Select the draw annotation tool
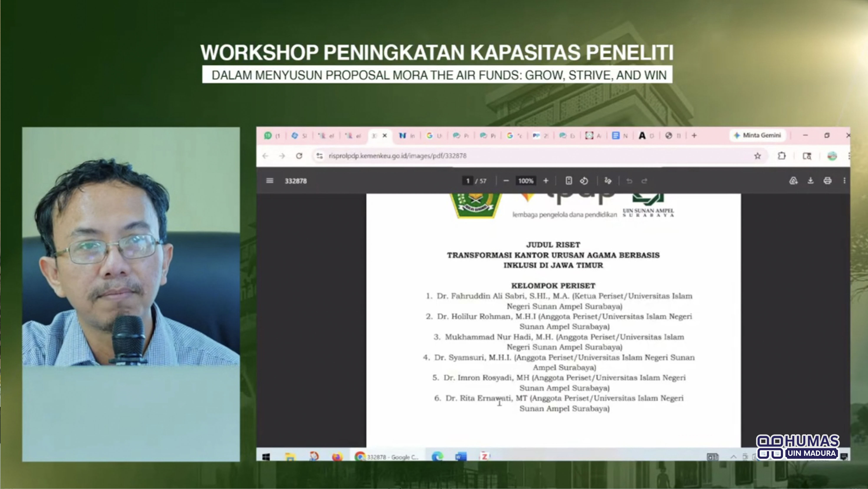The image size is (868, 489). point(608,181)
